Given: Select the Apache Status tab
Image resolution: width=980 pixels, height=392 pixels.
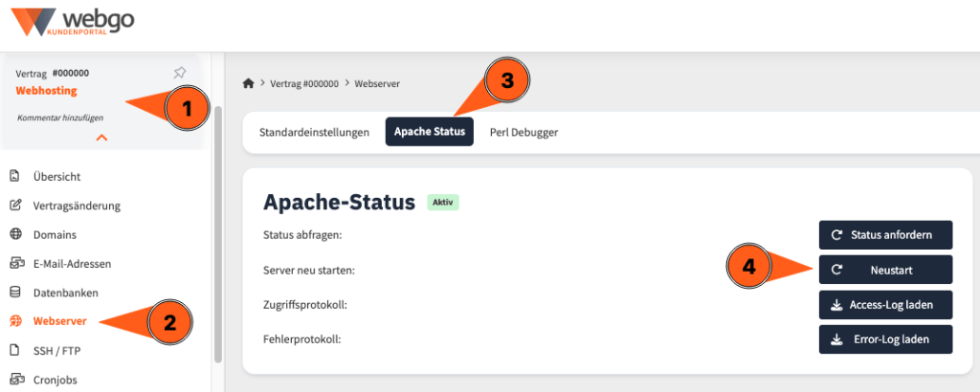Looking at the screenshot, I should pyautogui.click(x=430, y=132).
